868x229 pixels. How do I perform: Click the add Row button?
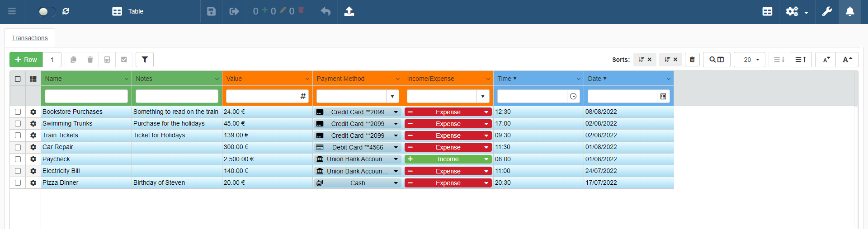(26, 60)
